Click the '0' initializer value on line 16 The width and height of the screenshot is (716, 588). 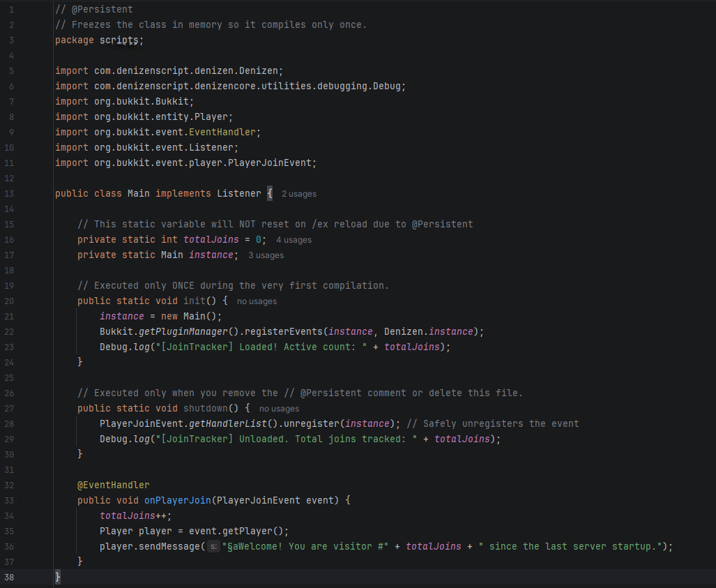(x=259, y=240)
